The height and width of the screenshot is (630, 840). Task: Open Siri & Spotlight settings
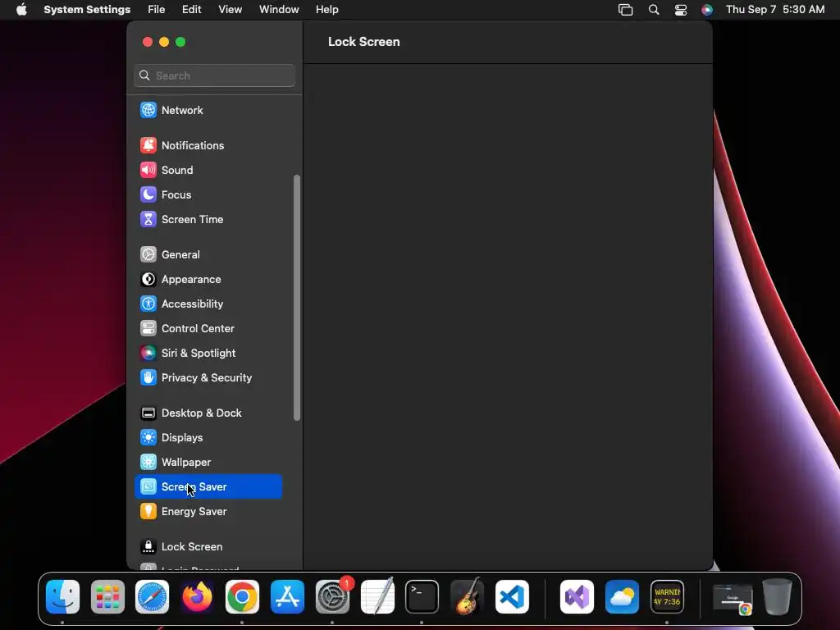[208, 353]
